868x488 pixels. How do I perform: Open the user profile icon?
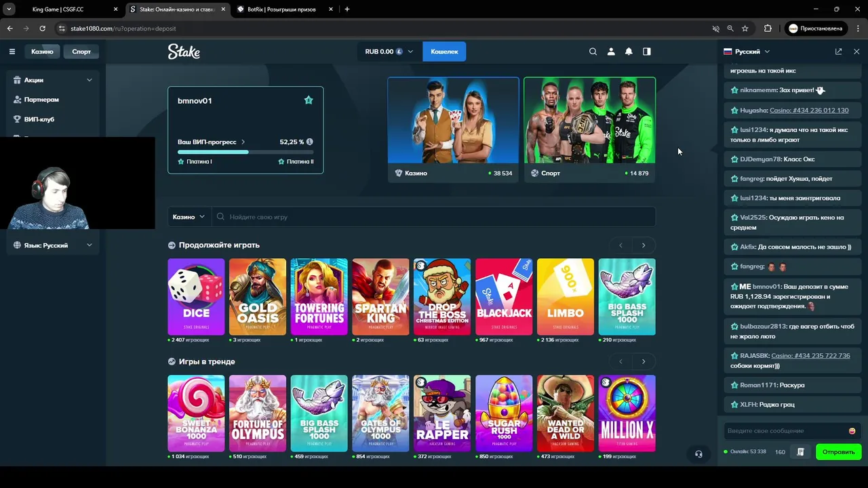tap(611, 52)
